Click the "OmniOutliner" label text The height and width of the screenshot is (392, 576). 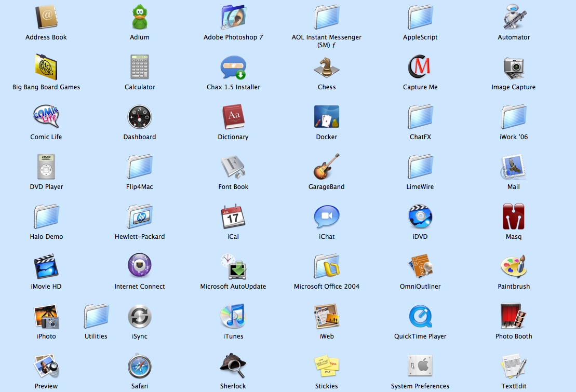coord(420,286)
